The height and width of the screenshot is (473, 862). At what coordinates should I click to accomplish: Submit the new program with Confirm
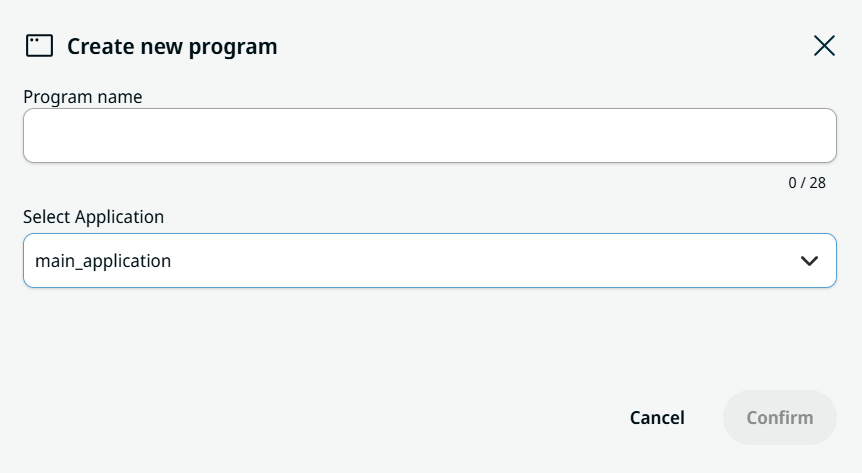(780, 417)
